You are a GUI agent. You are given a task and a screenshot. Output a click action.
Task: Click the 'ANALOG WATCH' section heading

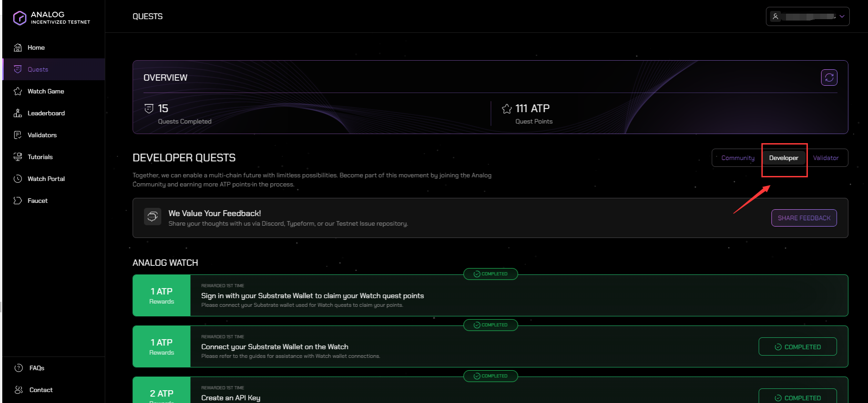(165, 263)
